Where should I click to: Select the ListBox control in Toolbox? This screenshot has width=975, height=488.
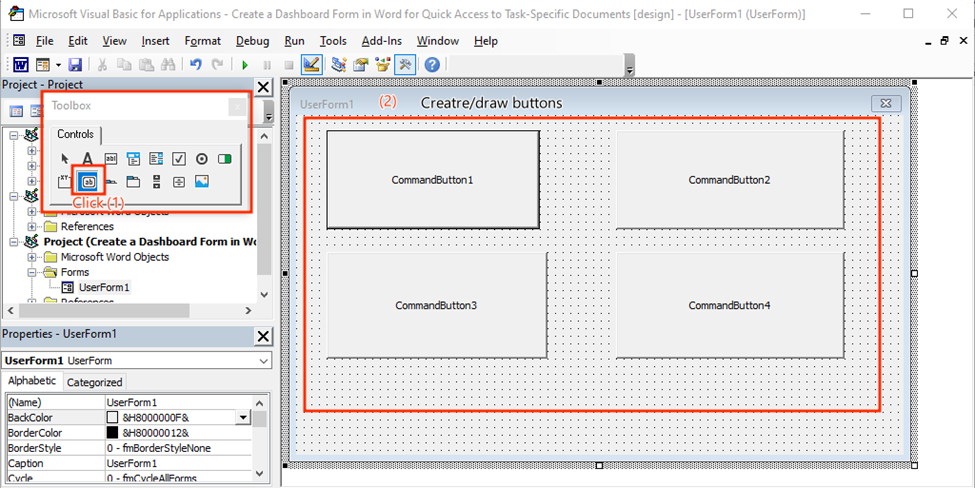156,159
